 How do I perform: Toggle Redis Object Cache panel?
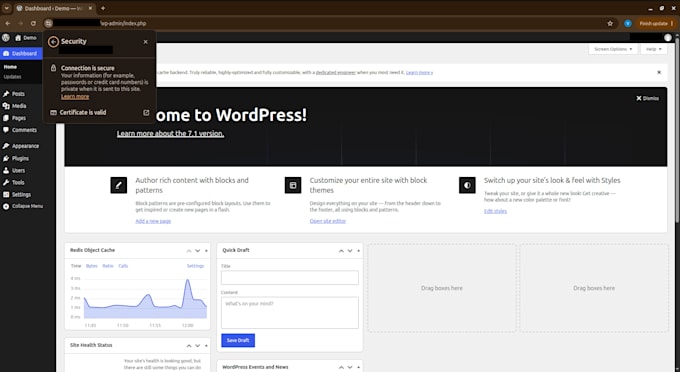click(x=206, y=251)
